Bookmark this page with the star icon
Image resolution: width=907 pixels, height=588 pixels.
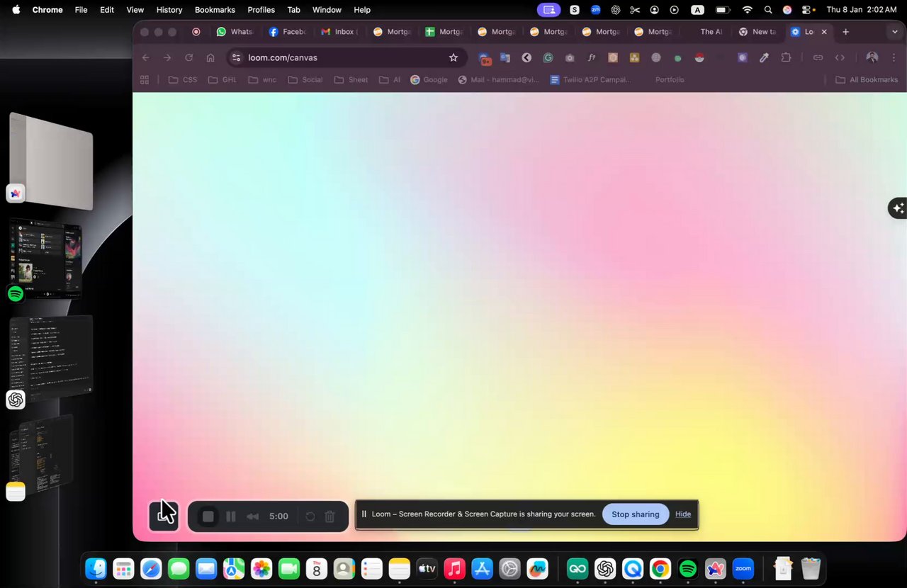(453, 57)
